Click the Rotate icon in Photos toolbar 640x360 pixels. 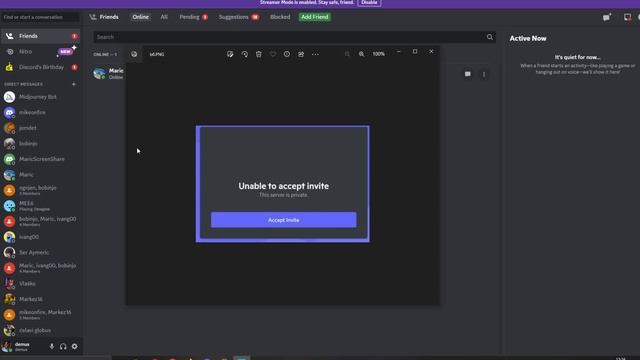[244, 54]
